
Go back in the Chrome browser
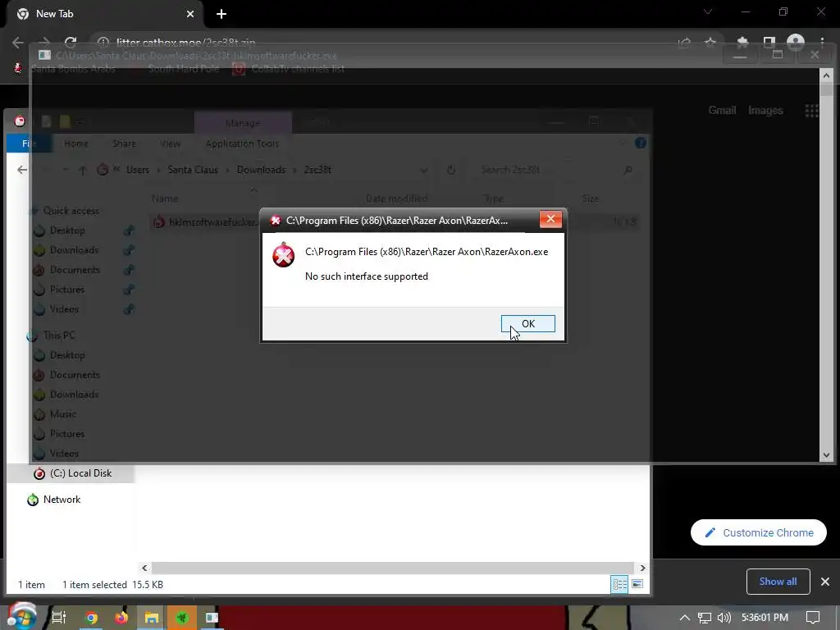(x=18, y=43)
